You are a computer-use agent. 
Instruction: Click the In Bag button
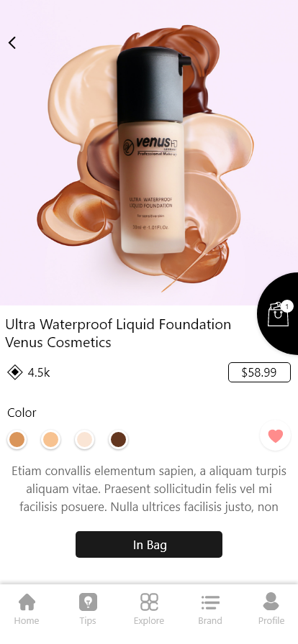pyautogui.click(x=149, y=545)
